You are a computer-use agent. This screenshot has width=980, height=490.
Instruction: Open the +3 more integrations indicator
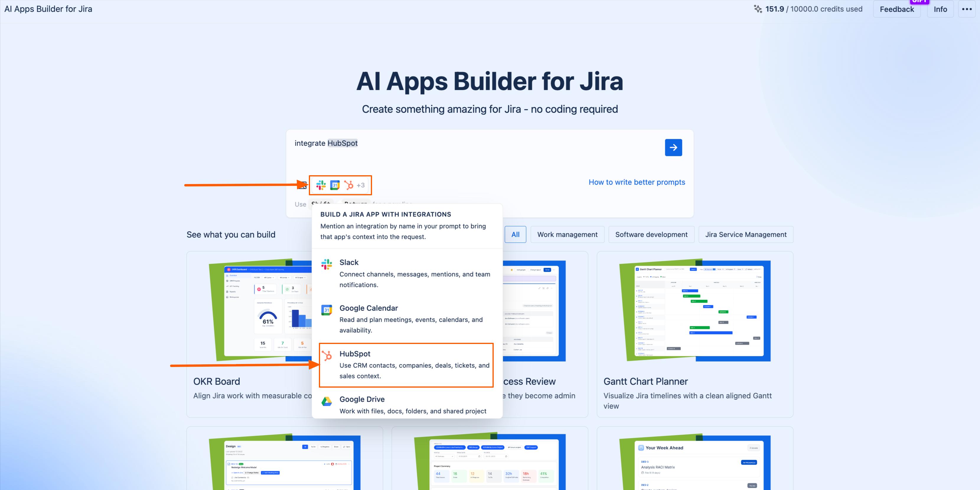coord(361,185)
